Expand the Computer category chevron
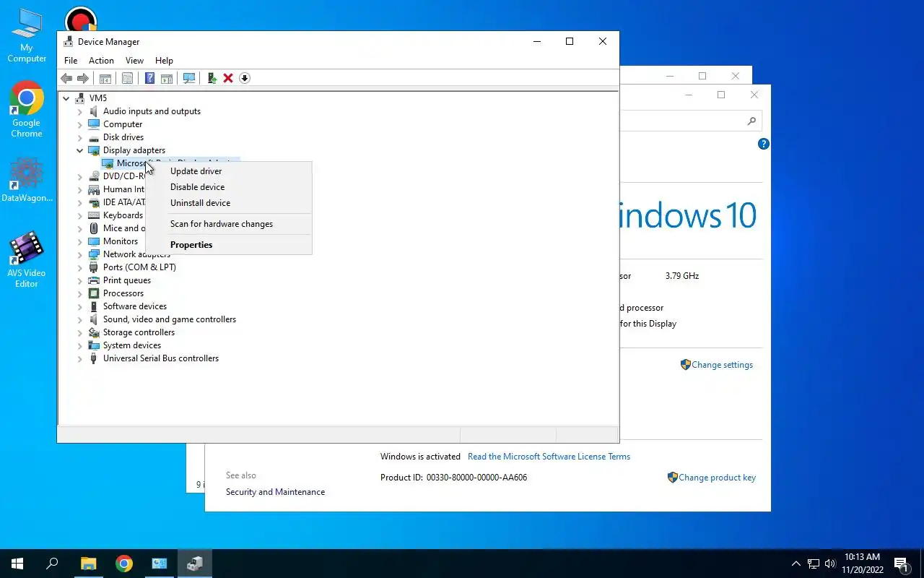Image resolution: width=924 pixels, height=578 pixels. [80, 124]
